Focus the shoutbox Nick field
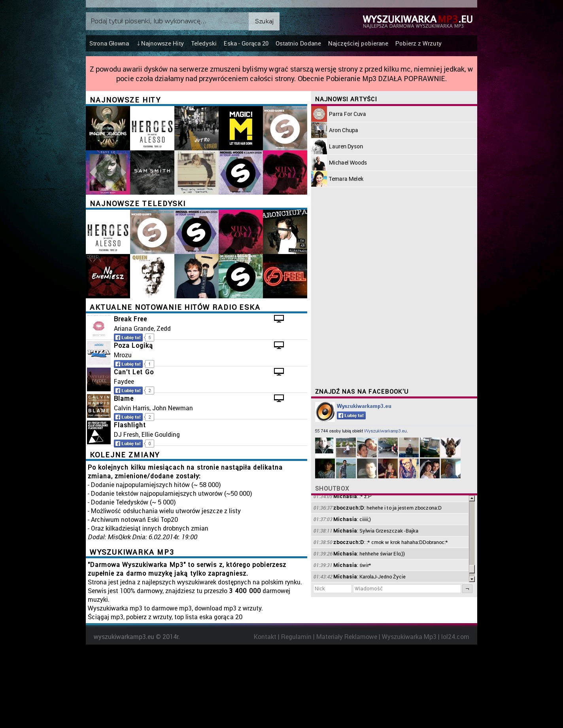The width and height of the screenshot is (563, 728). 332,589
